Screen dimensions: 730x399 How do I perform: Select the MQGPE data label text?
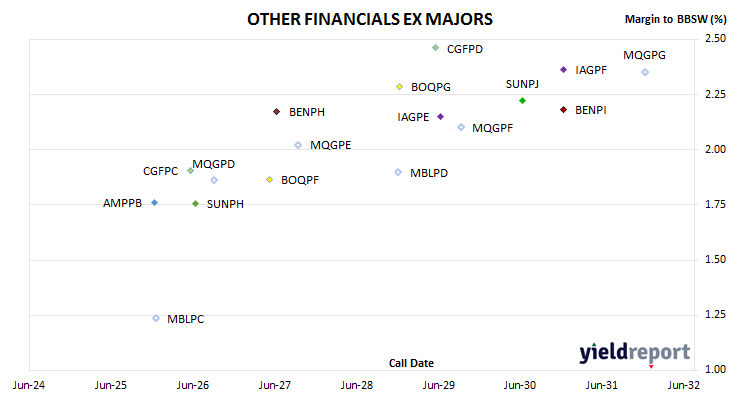[331, 145]
